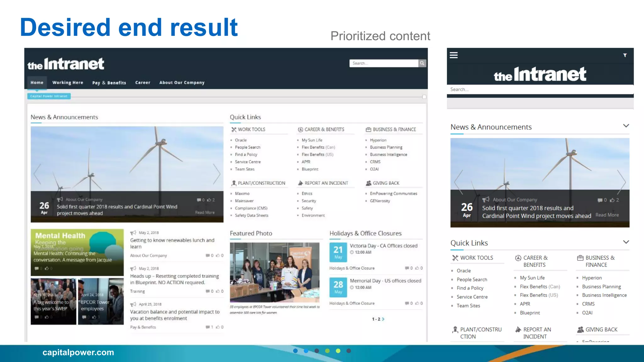The image size is (644, 362).
Task: Open the Pay & Benefits menu
Action: click(109, 83)
